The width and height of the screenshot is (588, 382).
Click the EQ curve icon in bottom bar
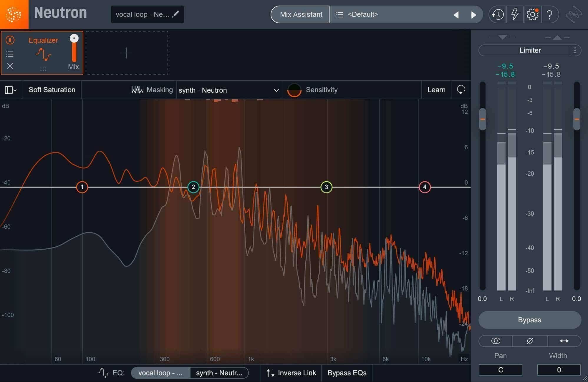click(x=103, y=373)
